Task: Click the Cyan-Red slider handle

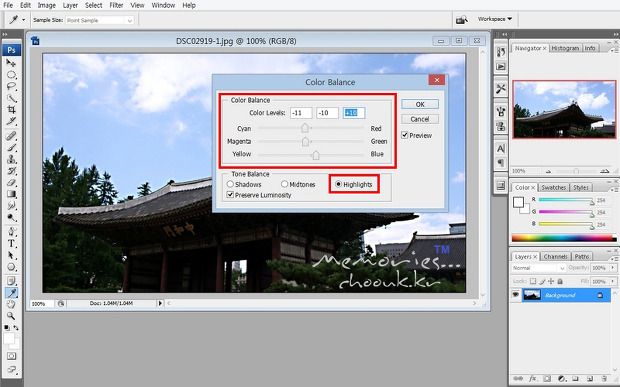Action: click(x=305, y=128)
